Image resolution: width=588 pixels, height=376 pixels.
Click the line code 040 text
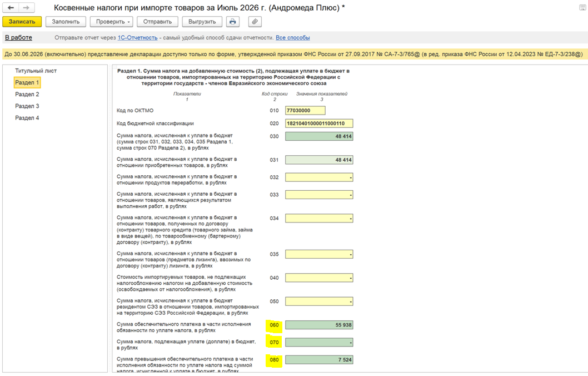click(x=274, y=278)
